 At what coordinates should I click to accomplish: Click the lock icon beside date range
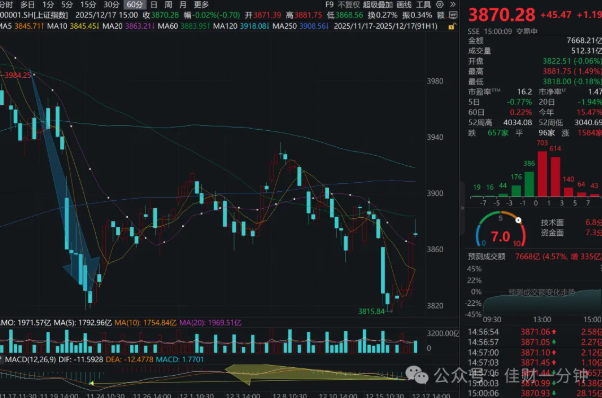(x=452, y=26)
